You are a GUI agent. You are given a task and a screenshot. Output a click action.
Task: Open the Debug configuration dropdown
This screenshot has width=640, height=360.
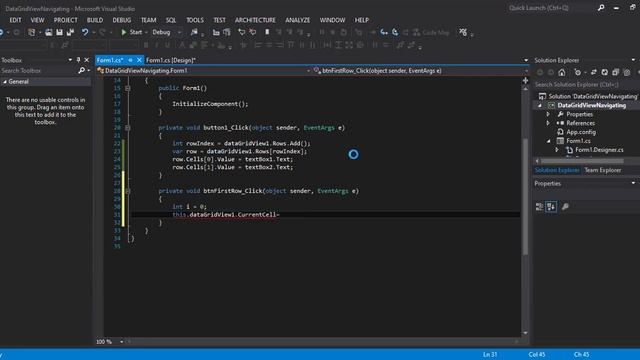tap(179, 32)
